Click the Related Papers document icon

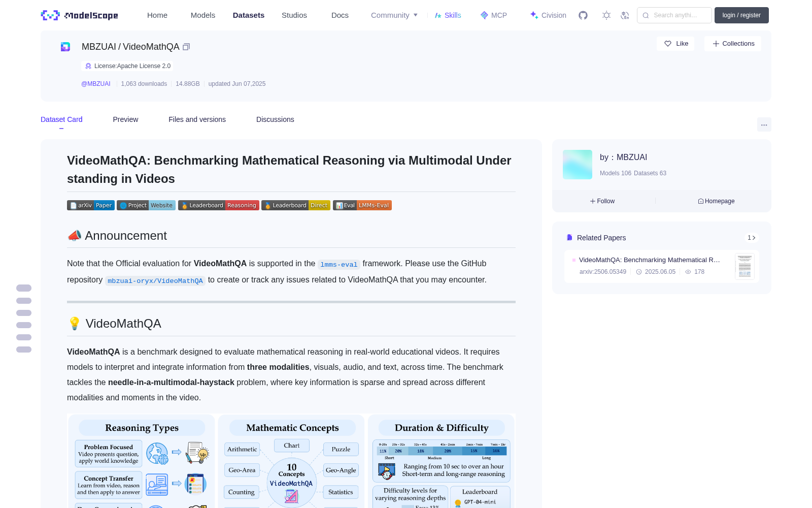click(x=569, y=238)
